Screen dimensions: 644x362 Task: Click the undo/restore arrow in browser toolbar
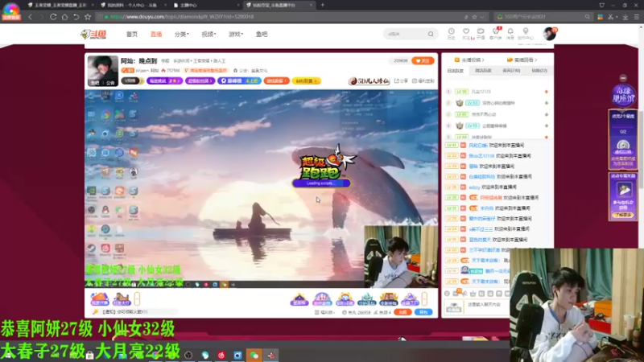click(x=76, y=17)
